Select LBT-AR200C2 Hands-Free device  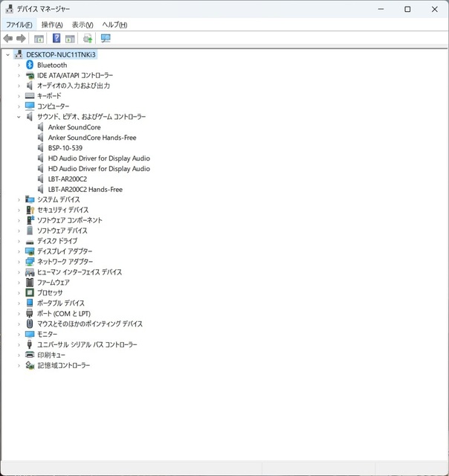(85, 190)
